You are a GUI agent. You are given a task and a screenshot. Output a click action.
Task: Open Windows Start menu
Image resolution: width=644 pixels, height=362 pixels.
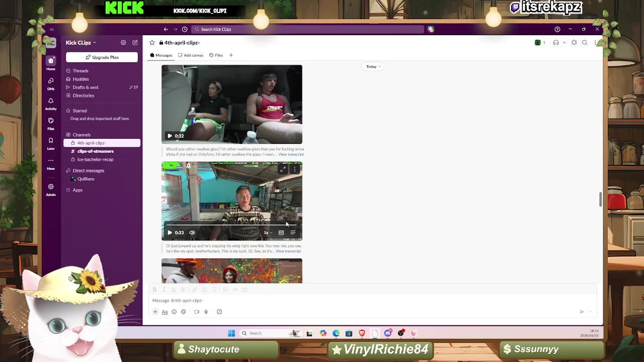231,333
